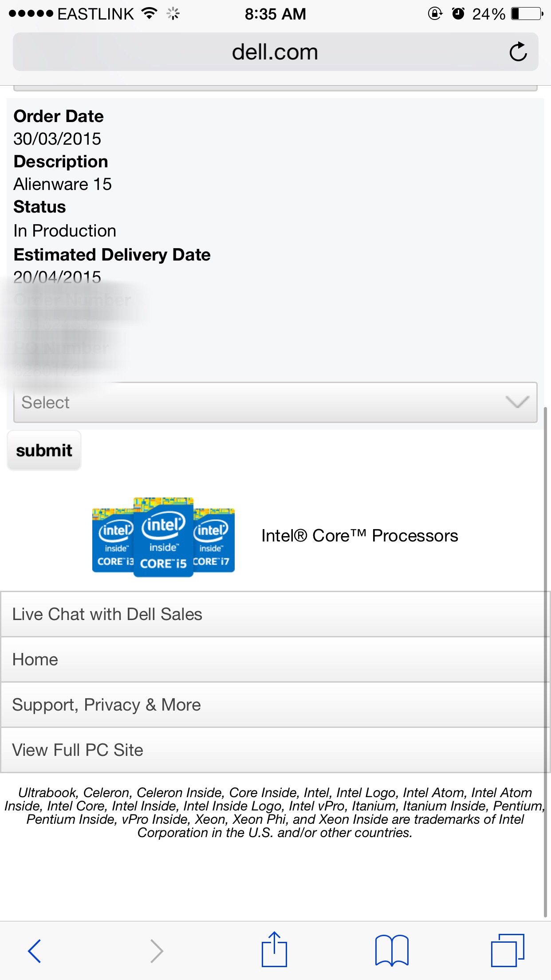The height and width of the screenshot is (980, 551).
Task: Tap Intel Core Processors text link
Action: [359, 536]
